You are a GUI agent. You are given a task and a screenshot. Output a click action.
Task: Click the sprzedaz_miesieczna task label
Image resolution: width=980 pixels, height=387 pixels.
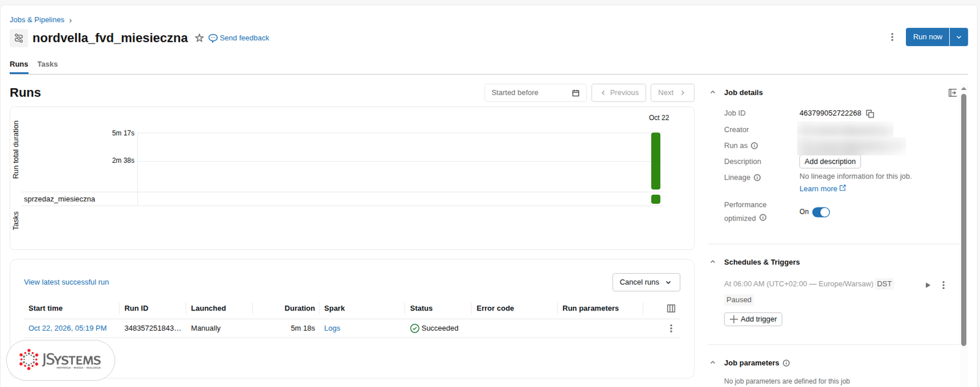(59, 199)
